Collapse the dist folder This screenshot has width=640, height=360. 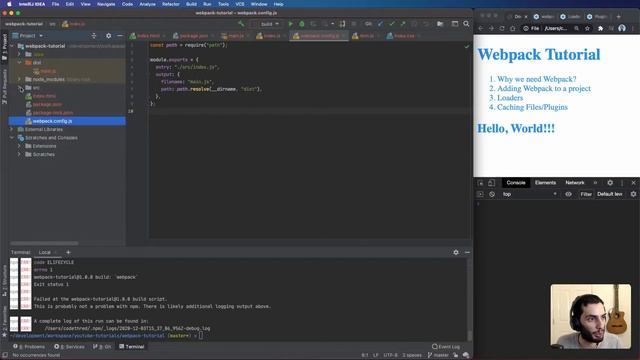[x=19, y=63]
